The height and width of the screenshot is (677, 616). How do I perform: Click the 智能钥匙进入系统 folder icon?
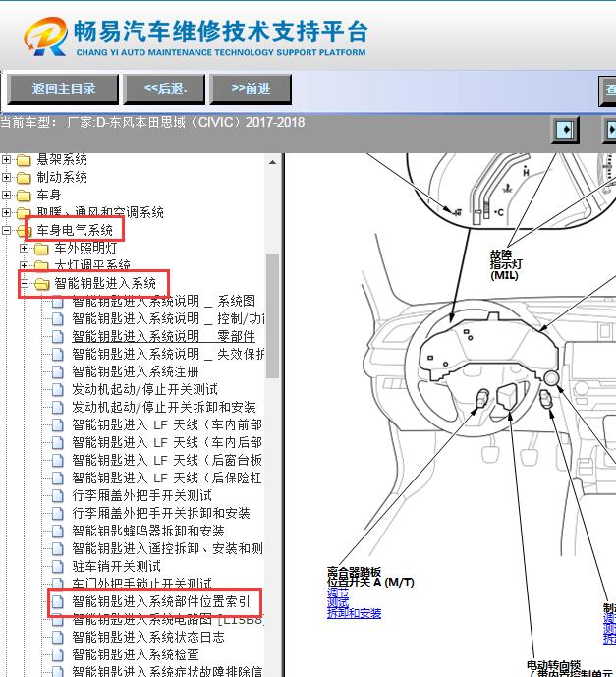[42, 284]
